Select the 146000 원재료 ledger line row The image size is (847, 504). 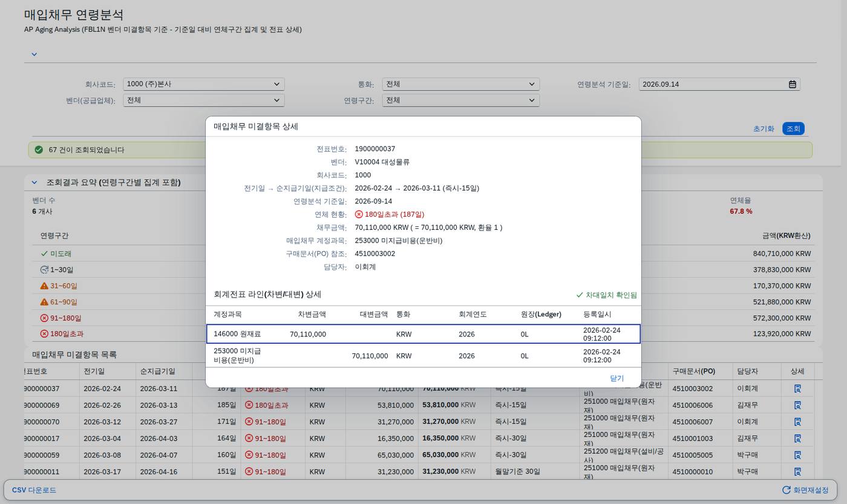click(423, 334)
